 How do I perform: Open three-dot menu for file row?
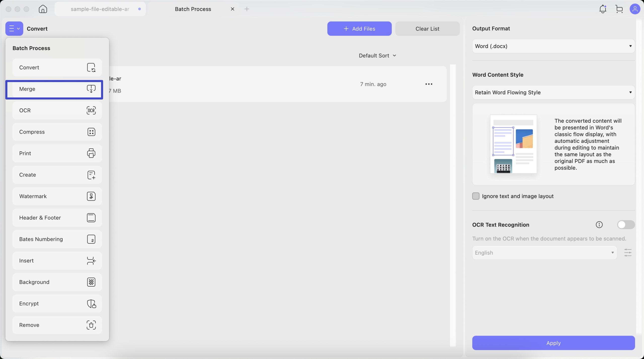click(x=429, y=84)
